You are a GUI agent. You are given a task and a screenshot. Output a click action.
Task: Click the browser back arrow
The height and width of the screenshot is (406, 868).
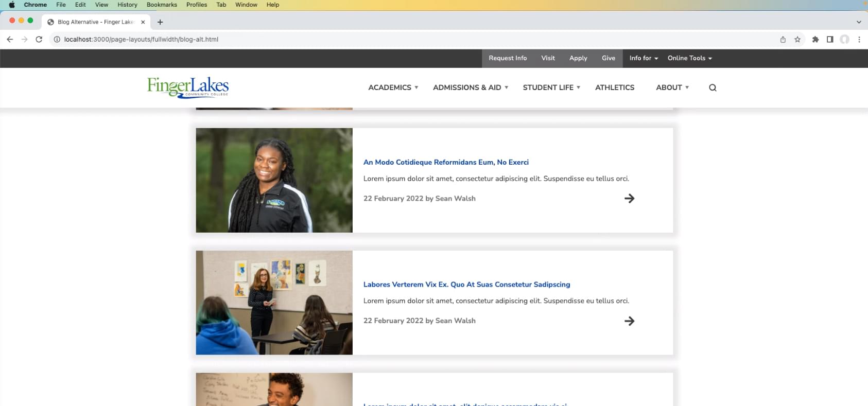point(10,39)
